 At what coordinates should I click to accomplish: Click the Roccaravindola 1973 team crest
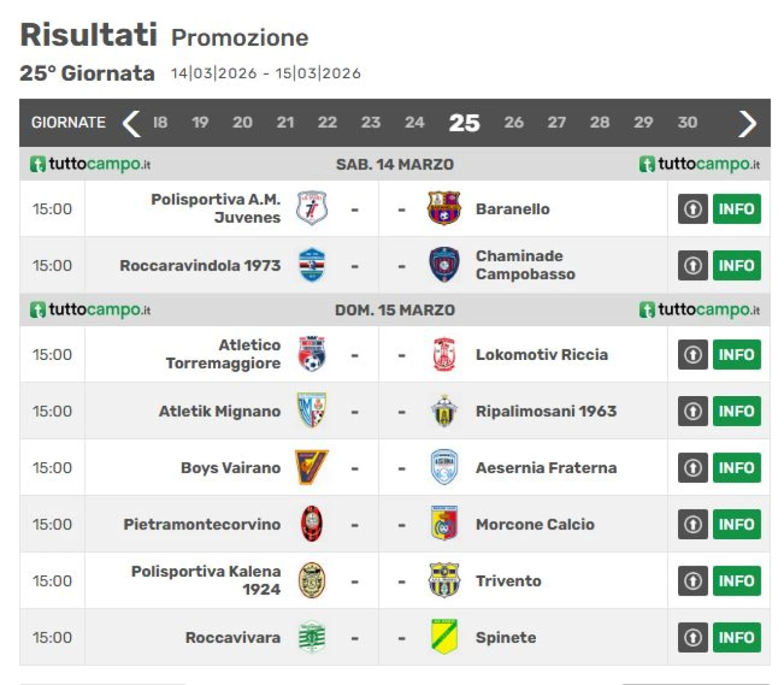click(312, 266)
